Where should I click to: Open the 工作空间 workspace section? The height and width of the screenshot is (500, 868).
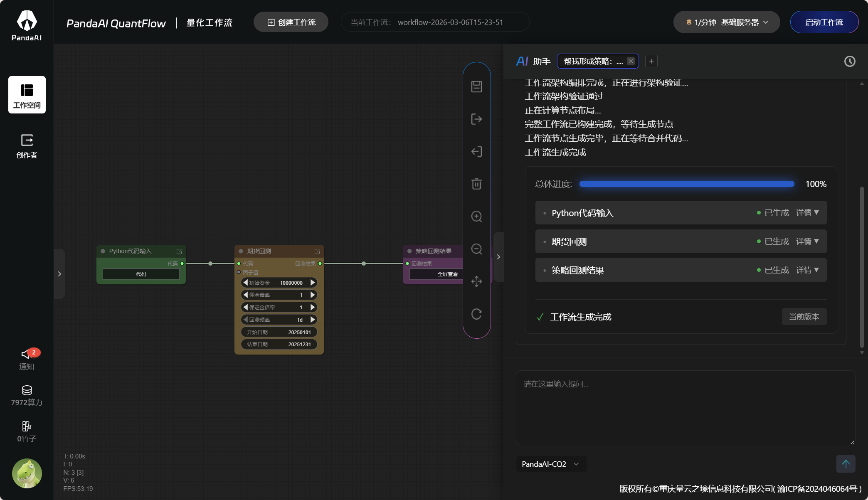27,95
